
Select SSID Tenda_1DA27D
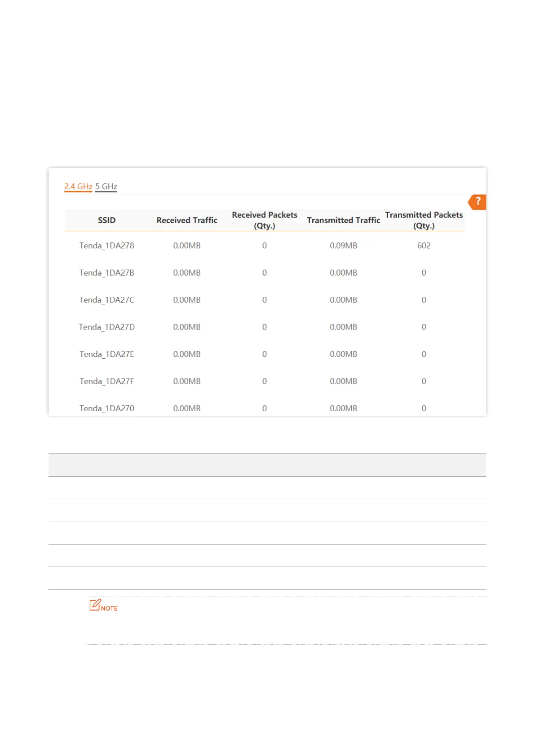click(107, 327)
